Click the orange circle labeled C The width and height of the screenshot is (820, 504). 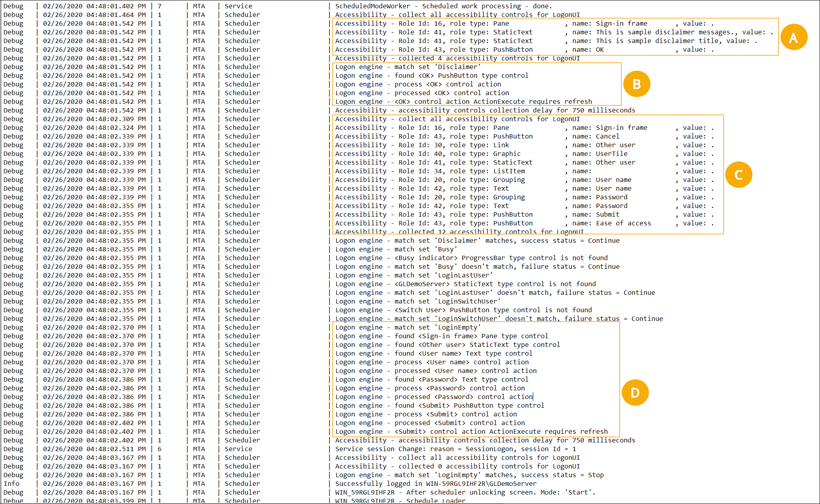tap(738, 175)
